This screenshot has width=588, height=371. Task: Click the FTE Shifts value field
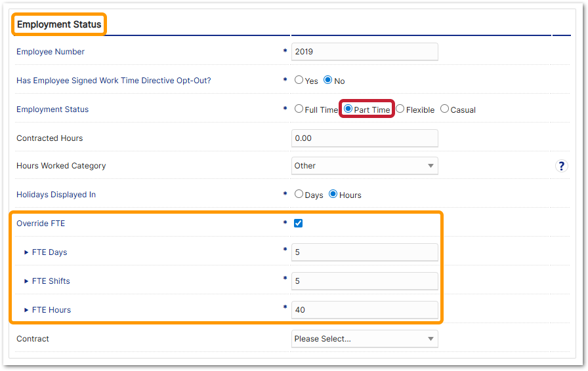click(x=364, y=281)
